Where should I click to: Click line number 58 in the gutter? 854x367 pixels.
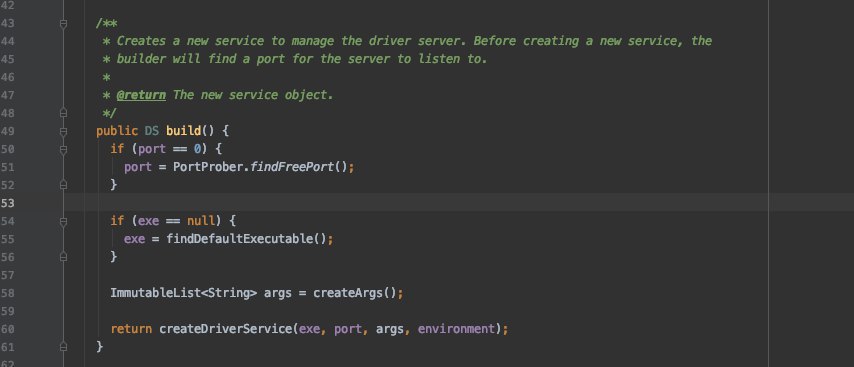tap(8, 293)
